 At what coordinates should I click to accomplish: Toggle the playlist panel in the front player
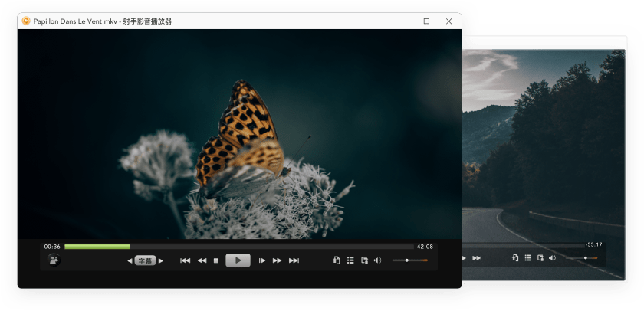(350, 260)
